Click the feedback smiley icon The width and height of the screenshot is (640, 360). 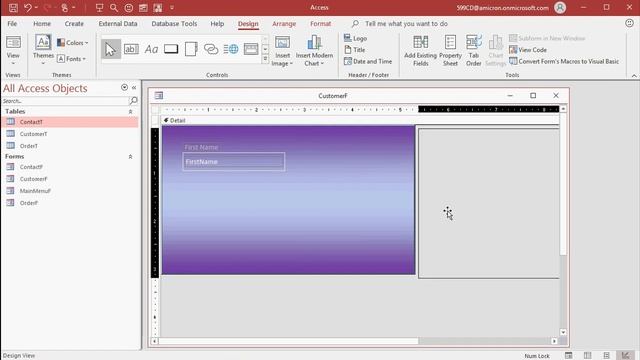[x=629, y=24]
